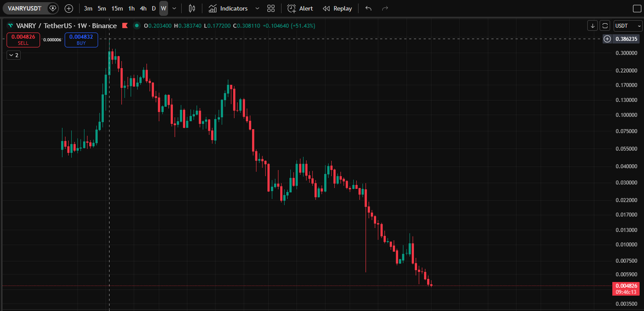Click the undo arrow
This screenshot has height=311, width=644.
click(368, 9)
